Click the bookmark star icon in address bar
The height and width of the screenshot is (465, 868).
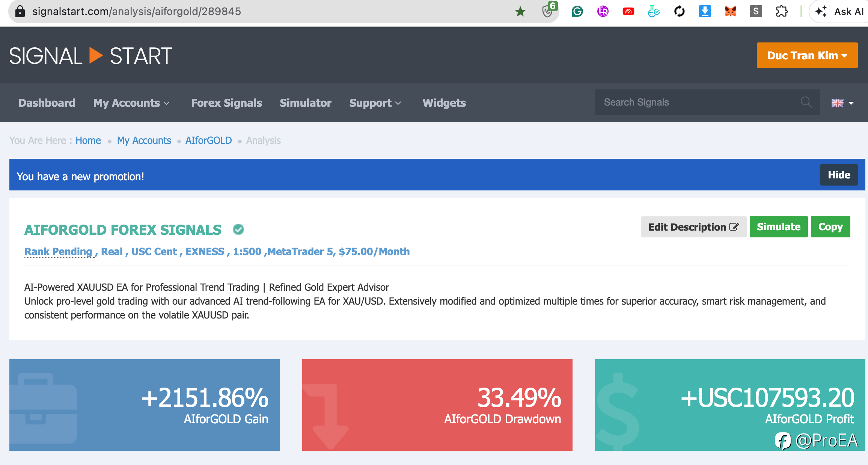click(520, 12)
